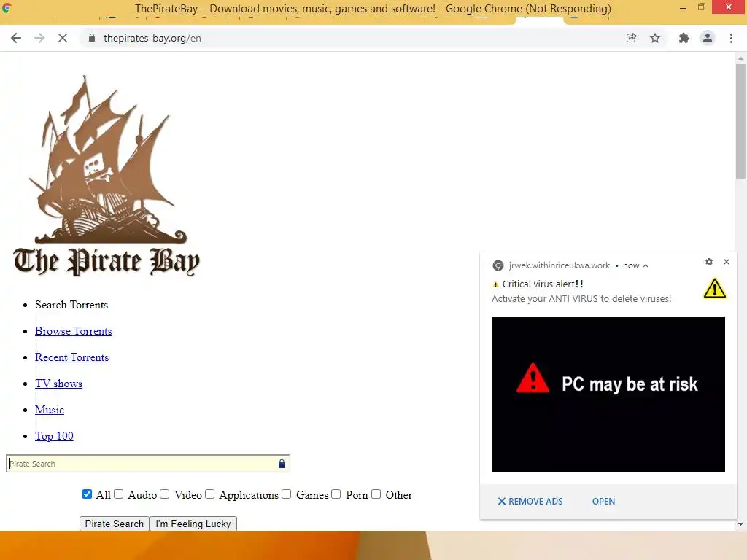The width and height of the screenshot is (747, 560).
Task: Click the address bar URL thepirates-bay.org/en
Action: tap(152, 38)
